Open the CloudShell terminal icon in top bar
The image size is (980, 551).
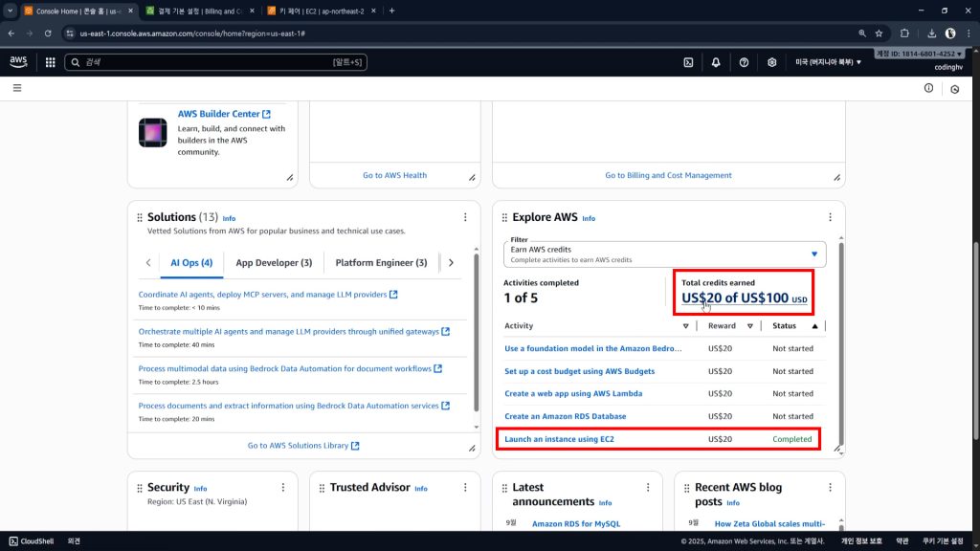[688, 62]
